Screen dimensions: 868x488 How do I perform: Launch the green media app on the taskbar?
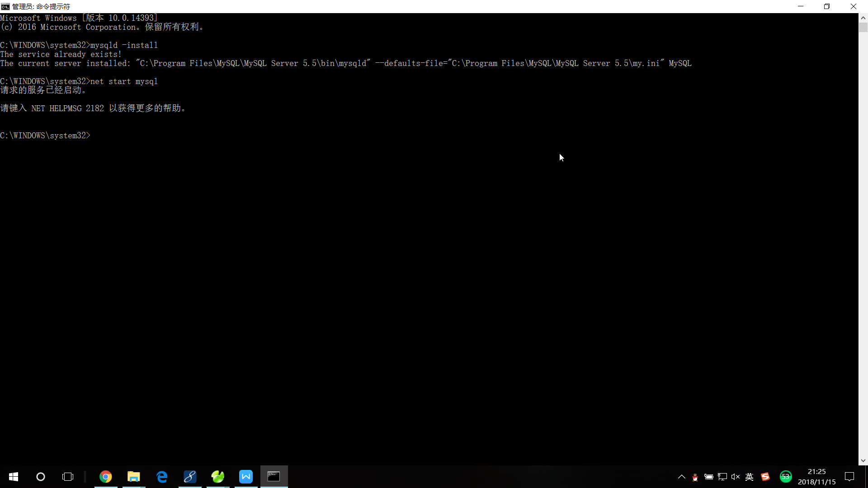click(217, 477)
